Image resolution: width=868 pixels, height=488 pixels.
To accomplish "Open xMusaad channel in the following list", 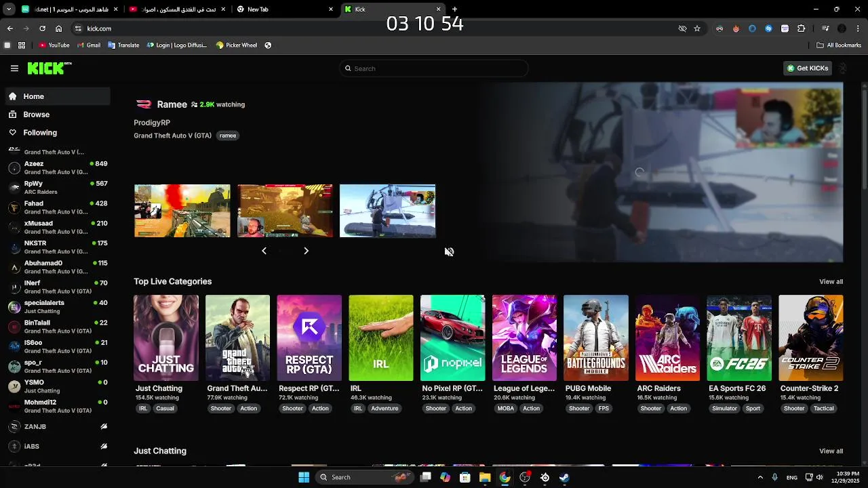I will (58, 227).
